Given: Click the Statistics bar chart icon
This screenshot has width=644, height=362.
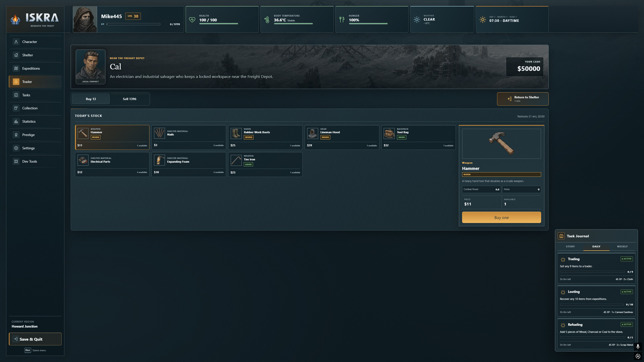Looking at the screenshot, I should pyautogui.click(x=16, y=121).
